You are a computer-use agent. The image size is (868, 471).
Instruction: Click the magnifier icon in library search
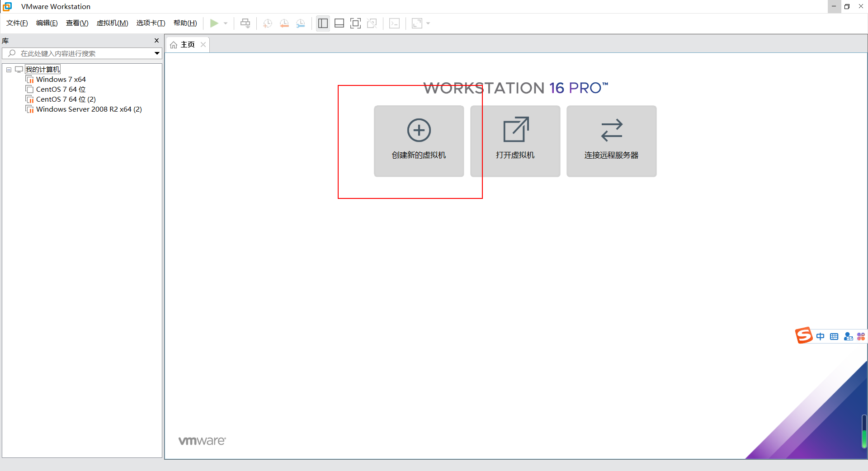(x=12, y=53)
